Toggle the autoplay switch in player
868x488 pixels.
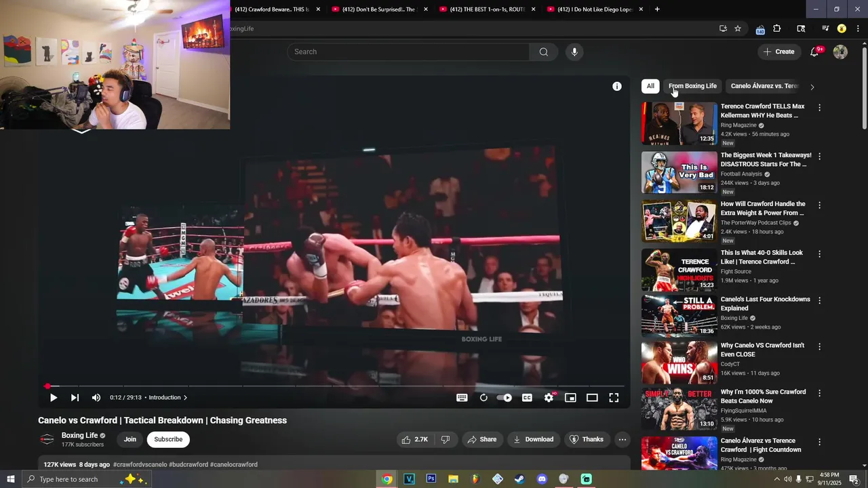(x=505, y=398)
